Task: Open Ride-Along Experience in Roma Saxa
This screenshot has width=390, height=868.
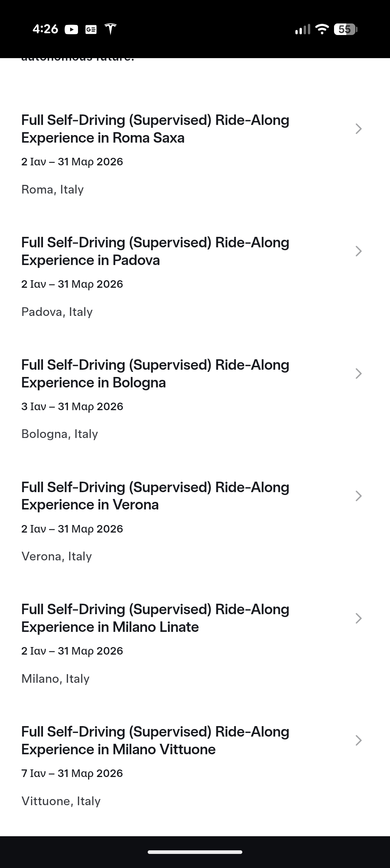Action: tap(155, 129)
